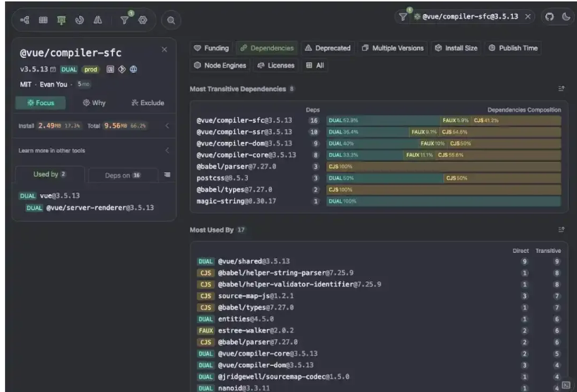This screenshot has width=577, height=392.
Task: Click the calendar icon beside v3.5.13
Action: (x=53, y=69)
